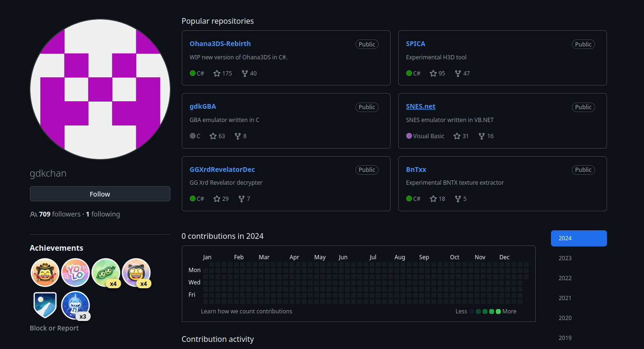Click star count 175 on Ohana3DS-Rebirth
Viewport: 644px width, 349px height.
tap(223, 73)
